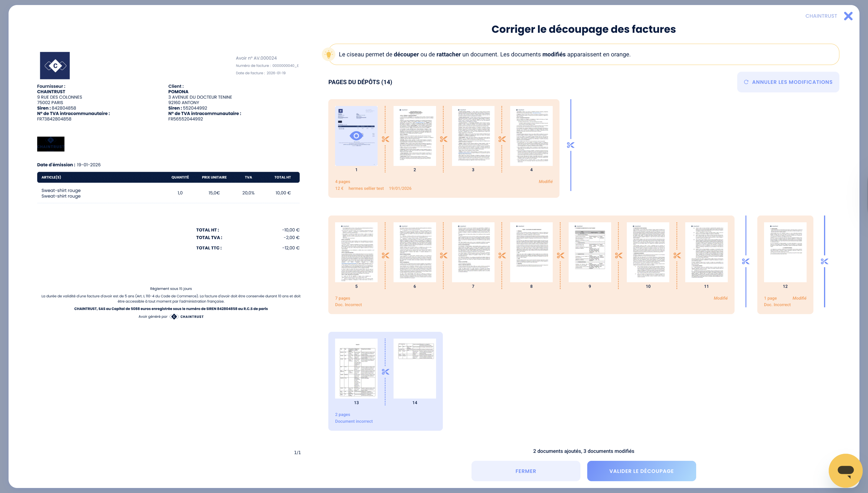Click scissors between pages 1 and 2
The image size is (868, 493).
[385, 139]
